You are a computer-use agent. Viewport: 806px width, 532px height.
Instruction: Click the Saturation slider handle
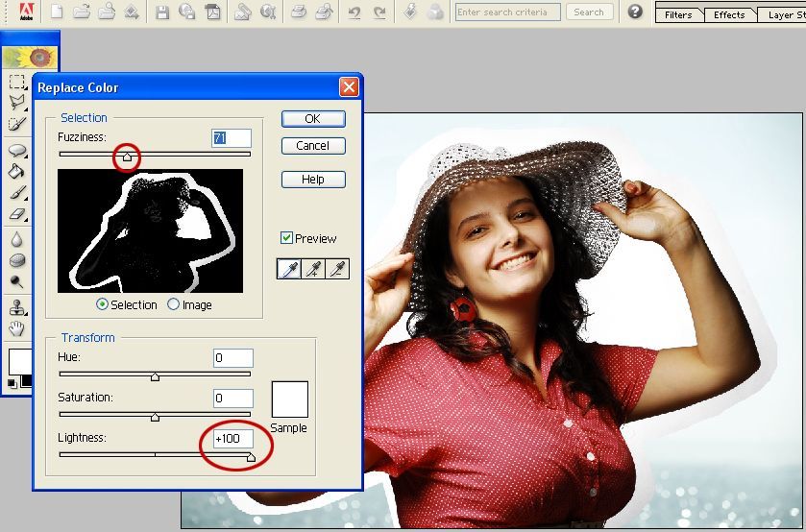click(155, 417)
